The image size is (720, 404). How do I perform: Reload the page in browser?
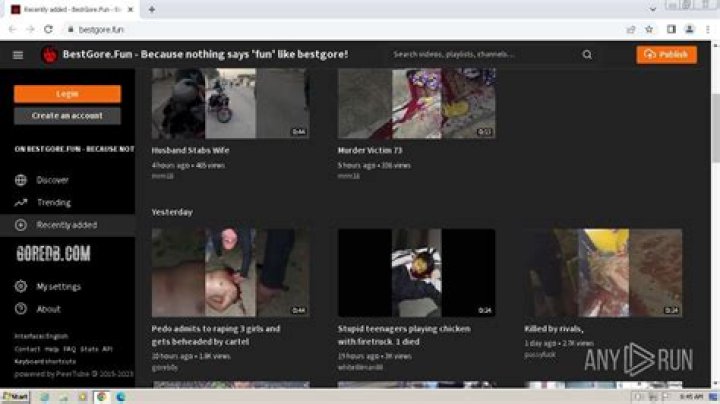[48, 30]
